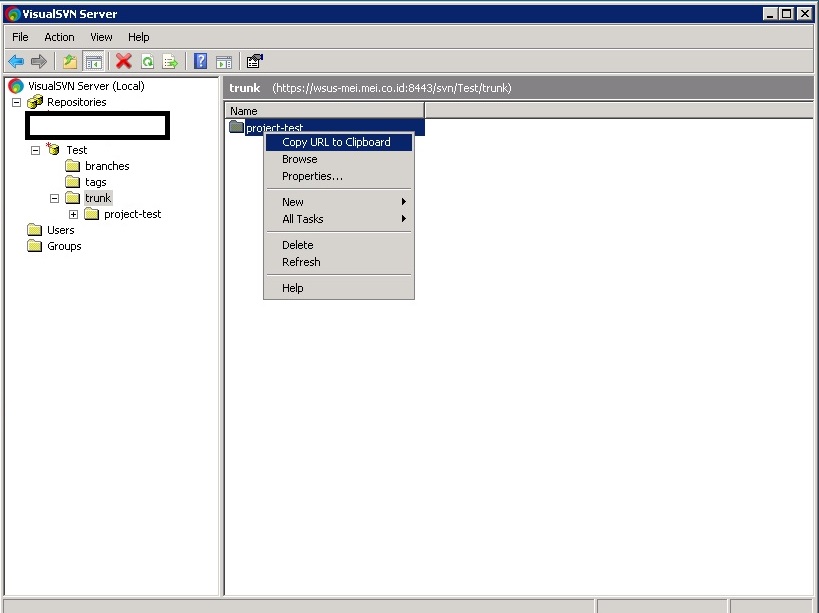Viewport: 819px width, 613px height.
Task: Collapse the trunk folder in the tree
Action: [x=55, y=198]
